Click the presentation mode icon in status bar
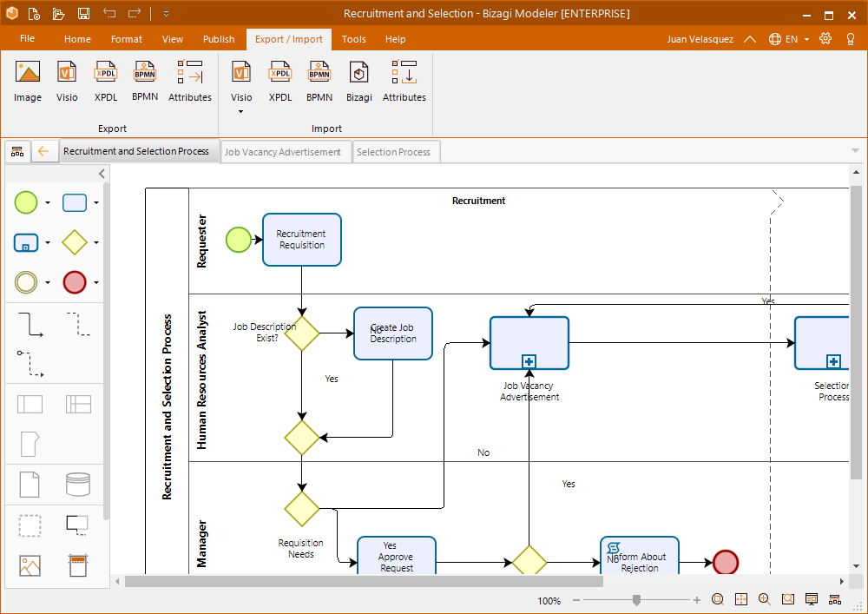The image size is (868, 614). (x=812, y=600)
